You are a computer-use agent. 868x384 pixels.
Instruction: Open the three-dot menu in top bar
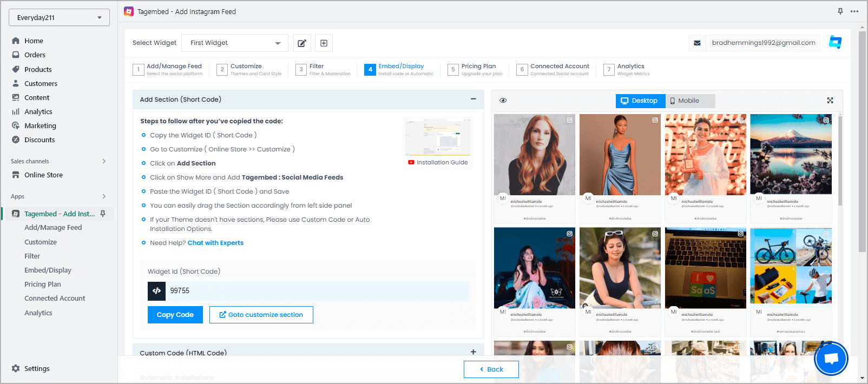click(854, 11)
